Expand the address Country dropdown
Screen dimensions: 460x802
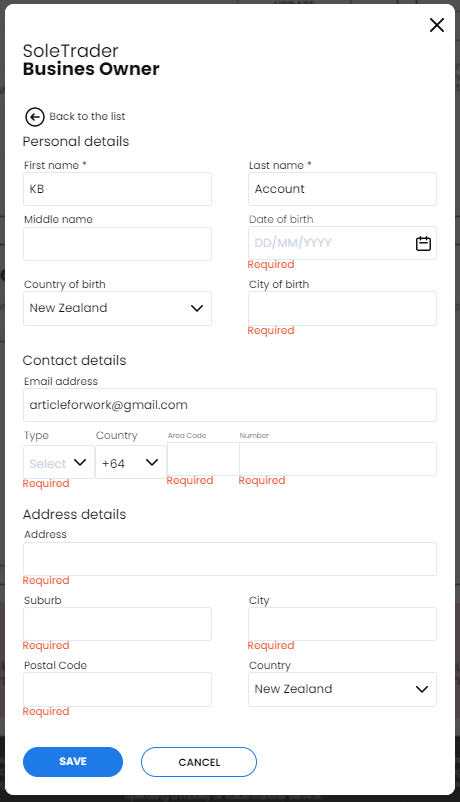[342, 689]
